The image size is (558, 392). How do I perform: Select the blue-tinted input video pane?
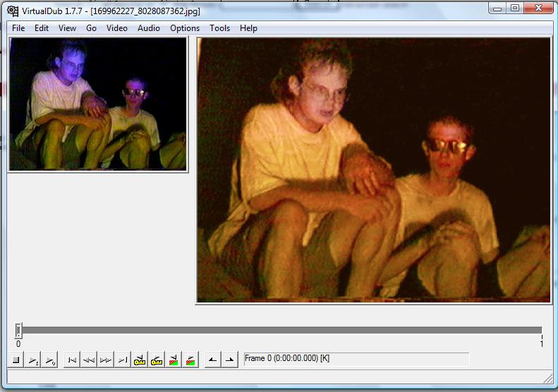click(x=98, y=104)
